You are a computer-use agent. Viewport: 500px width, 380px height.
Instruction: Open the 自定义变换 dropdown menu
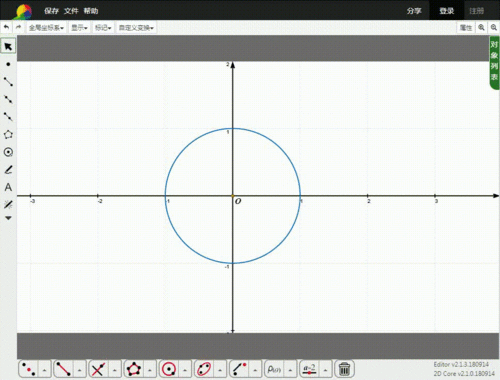click(x=136, y=28)
